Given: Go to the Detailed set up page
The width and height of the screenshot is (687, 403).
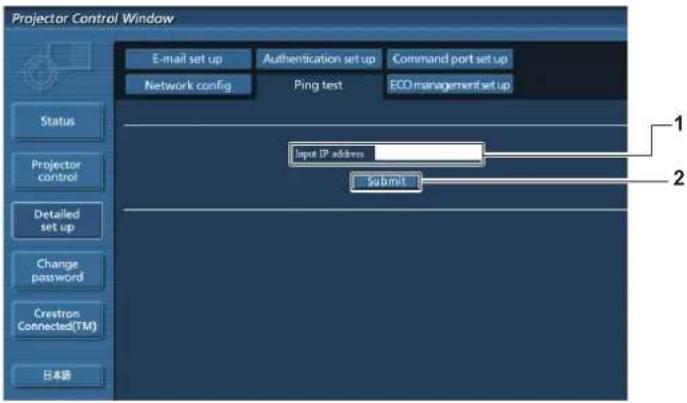Looking at the screenshot, I should tap(57, 221).
